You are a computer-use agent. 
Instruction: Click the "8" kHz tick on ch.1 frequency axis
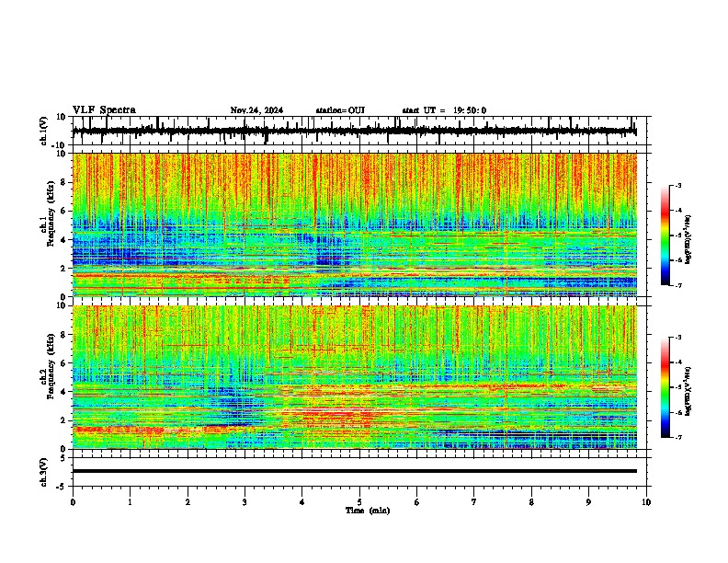point(63,182)
